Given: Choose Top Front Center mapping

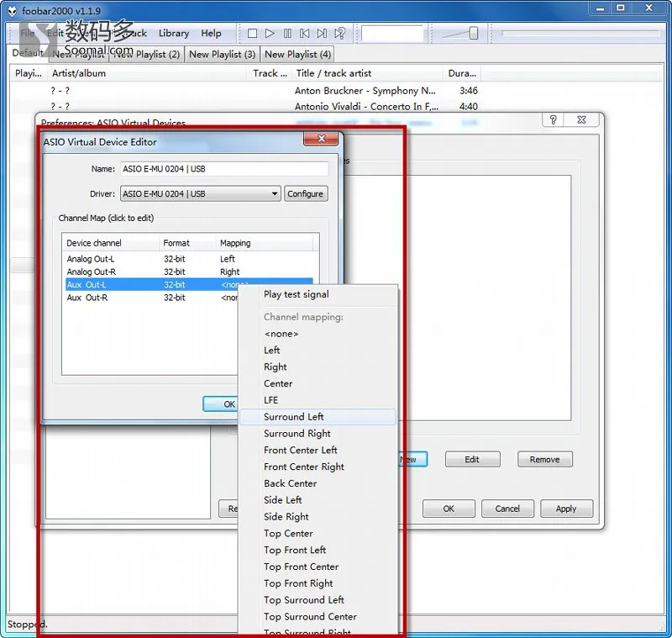Looking at the screenshot, I should tap(318, 567).
